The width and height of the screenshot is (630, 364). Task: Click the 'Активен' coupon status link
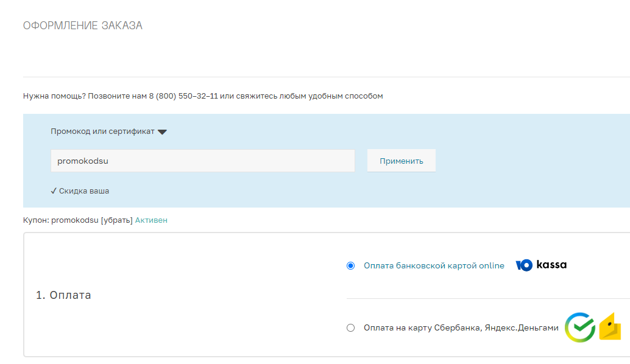click(151, 220)
